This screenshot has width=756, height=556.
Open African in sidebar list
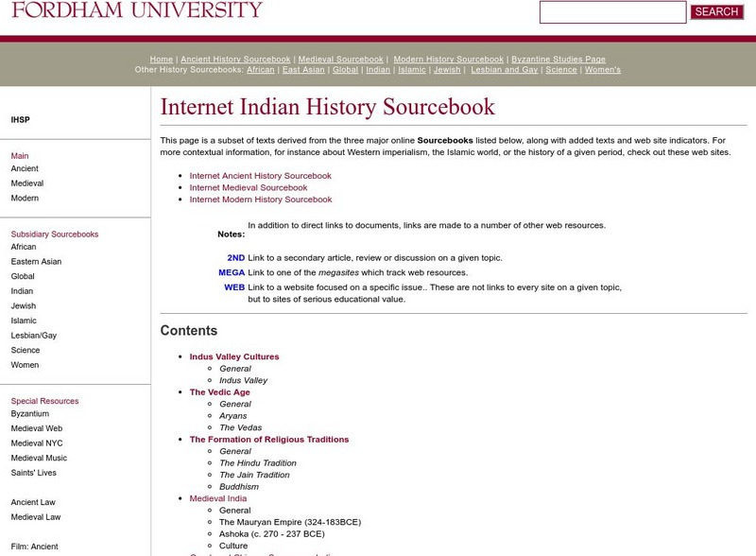[24, 247]
